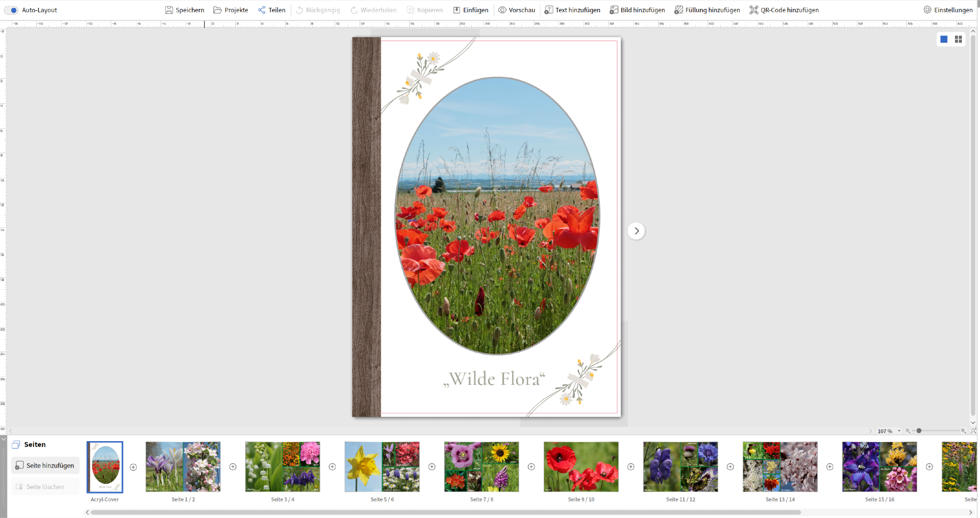The width and height of the screenshot is (980, 518).
Task: Collapse the Seiten panel with the chevron
Action: (x=3, y=439)
